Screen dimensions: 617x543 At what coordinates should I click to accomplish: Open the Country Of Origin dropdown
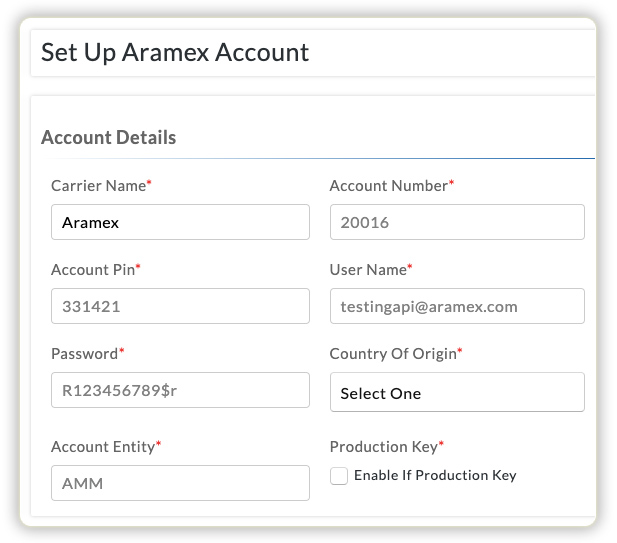pyautogui.click(x=457, y=392)
